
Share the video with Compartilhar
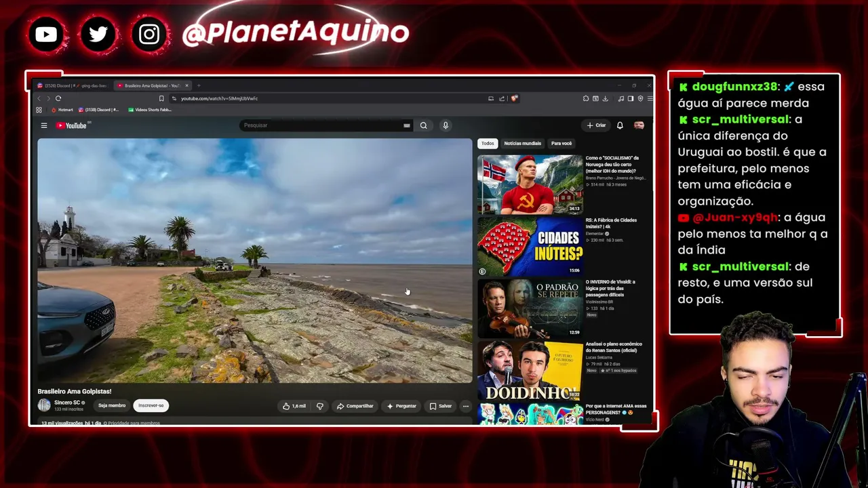355,406
